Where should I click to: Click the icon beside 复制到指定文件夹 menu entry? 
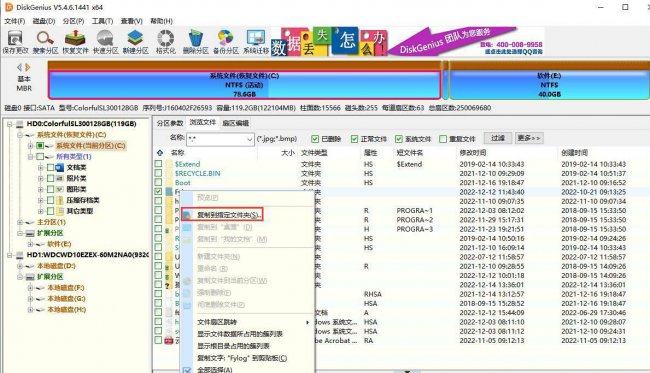coord(187,215)
